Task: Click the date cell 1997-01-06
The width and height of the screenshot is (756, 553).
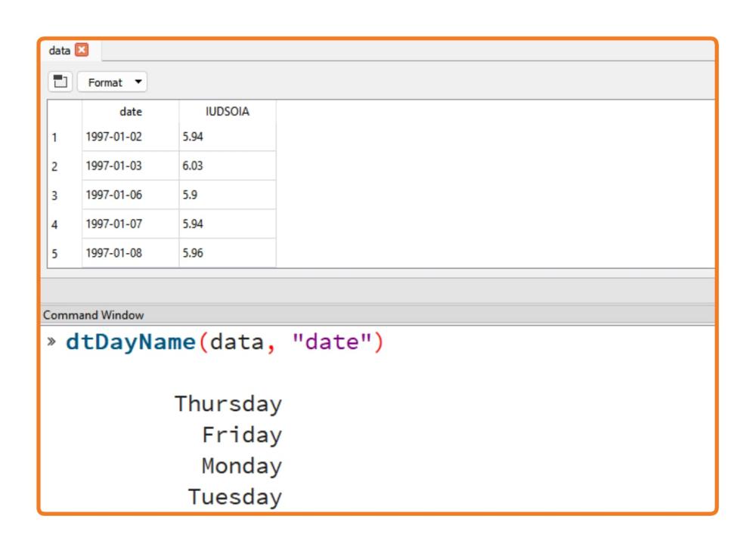Action: point(131,195)
